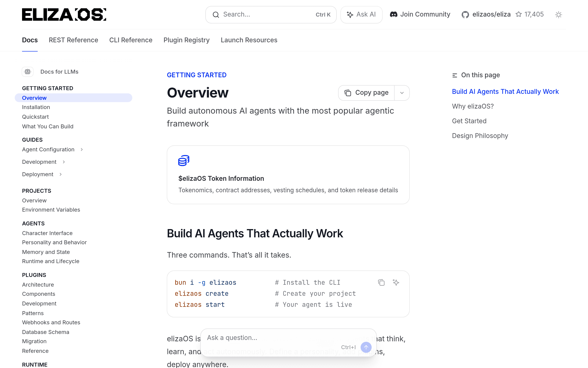Open What You Can Build page

[48, 126]
